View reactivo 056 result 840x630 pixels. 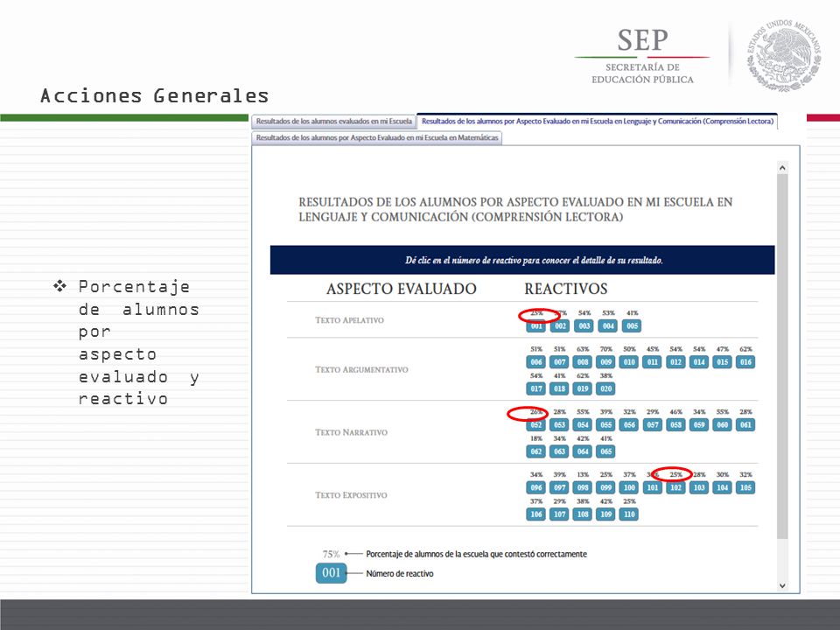[x=629, y=425]
